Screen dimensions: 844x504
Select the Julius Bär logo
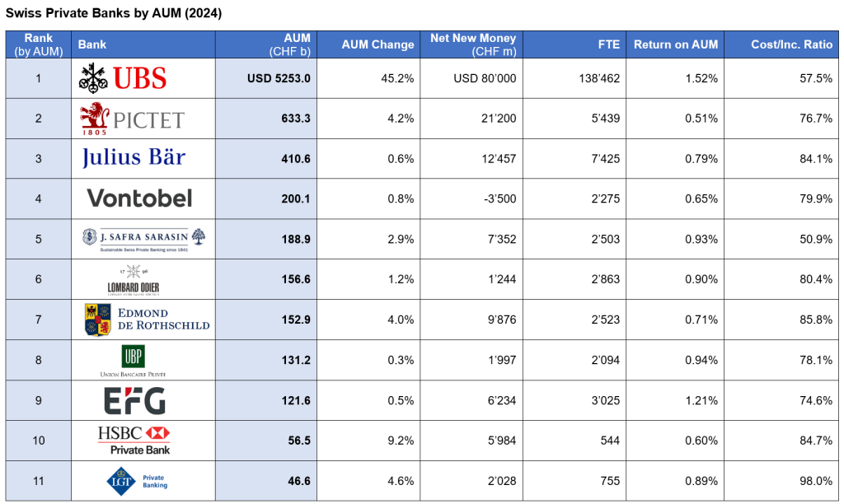pos(134,158)
